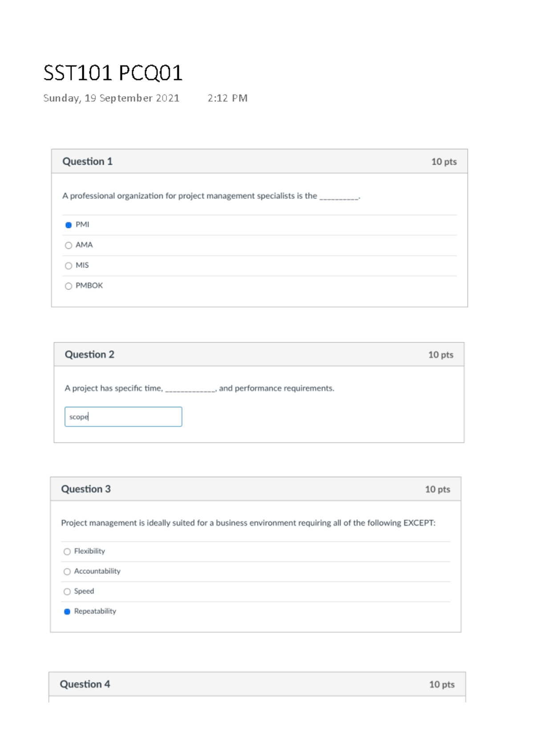This screenshot has height=756, width=534.
Task: Click the date Sunday, 19 September 2021
Action: pyautogui.click(x=111, y=98)
